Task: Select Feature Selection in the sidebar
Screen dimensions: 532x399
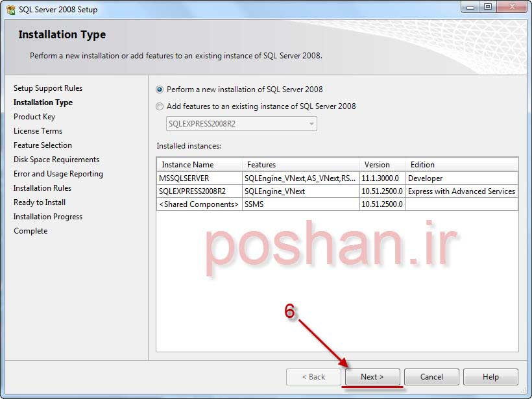Action: 43,145
